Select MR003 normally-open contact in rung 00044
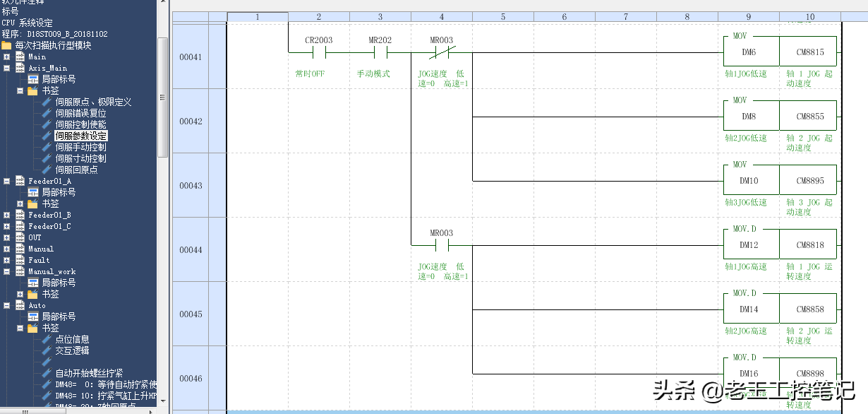Viewport: 868px width, 414px height. click(442, 245)
